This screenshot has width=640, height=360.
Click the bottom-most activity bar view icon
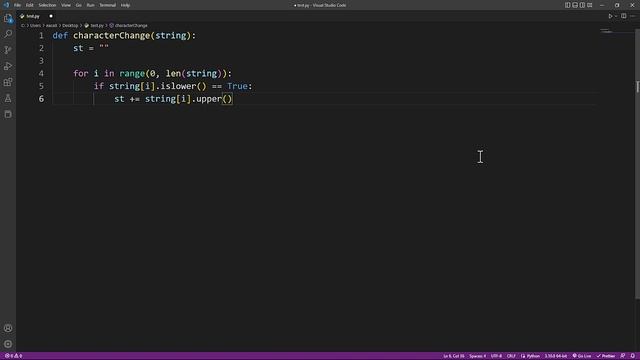(x=8, y=115)
